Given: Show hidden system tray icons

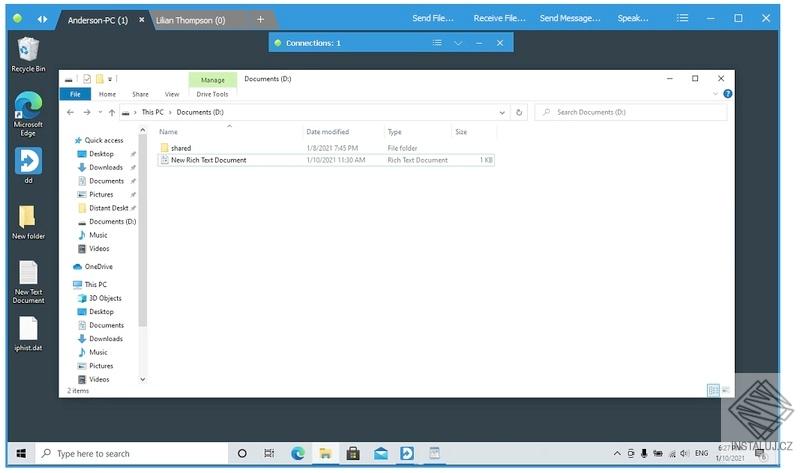Looking at the screenshot, I should point(617,453).
